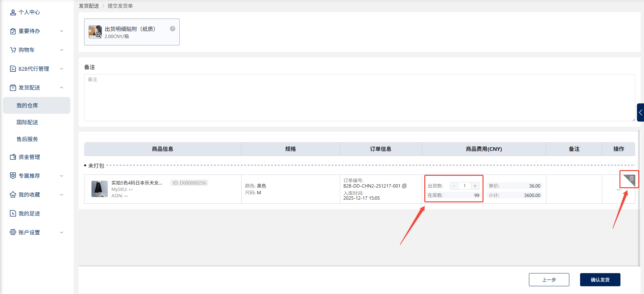Expand the B2B代行管理 menu chevron
The image size is (644, 294).
pyautogui.click(x=62, y=69)
